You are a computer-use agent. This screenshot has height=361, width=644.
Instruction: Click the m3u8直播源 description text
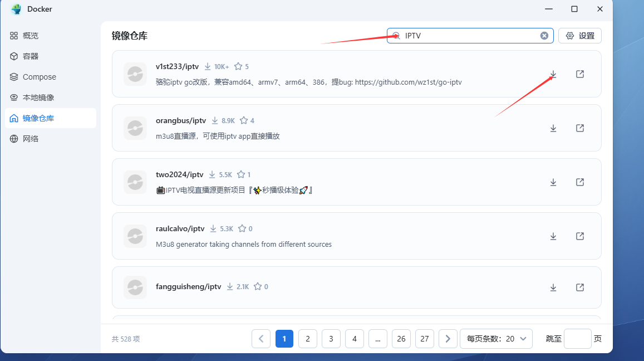point(218,136)
